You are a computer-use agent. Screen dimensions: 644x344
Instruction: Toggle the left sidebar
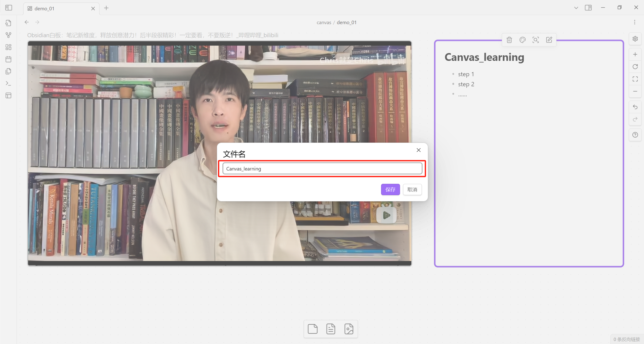click(x=9, y=8)
